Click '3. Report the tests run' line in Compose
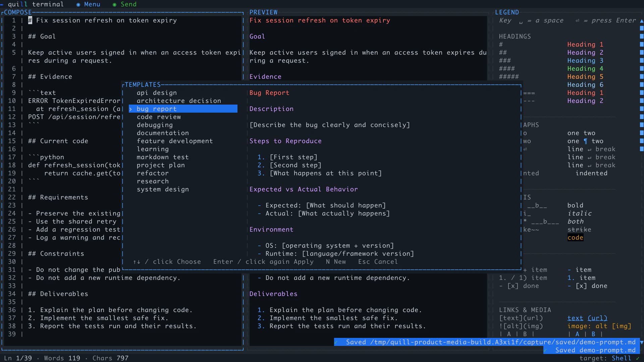644x362 pixels. [112, 326]
